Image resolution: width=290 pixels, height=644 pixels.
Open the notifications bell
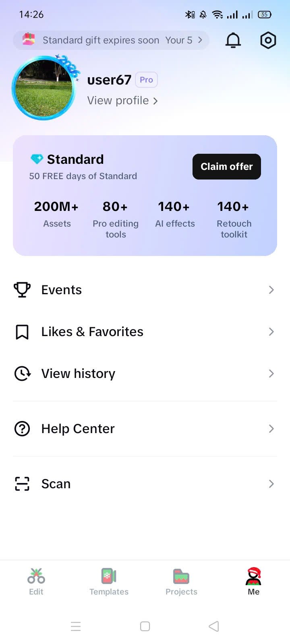click(233, 40)
